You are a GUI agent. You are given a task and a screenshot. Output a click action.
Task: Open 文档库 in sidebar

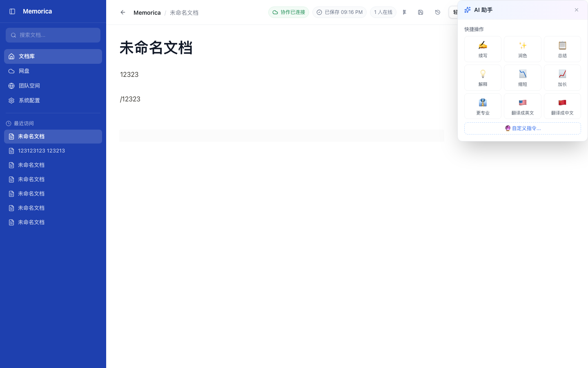pos(53,56)
